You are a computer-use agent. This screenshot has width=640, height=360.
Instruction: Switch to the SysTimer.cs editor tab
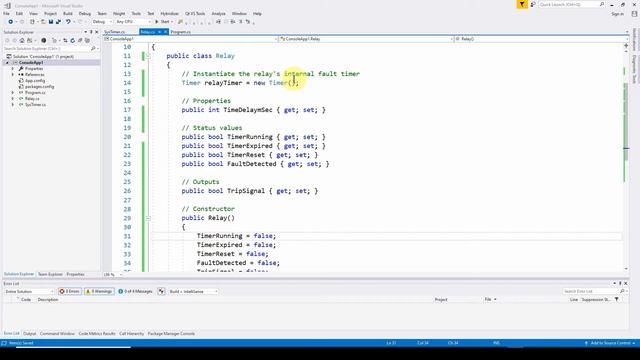pyautogui.click(x=115, y=32)
